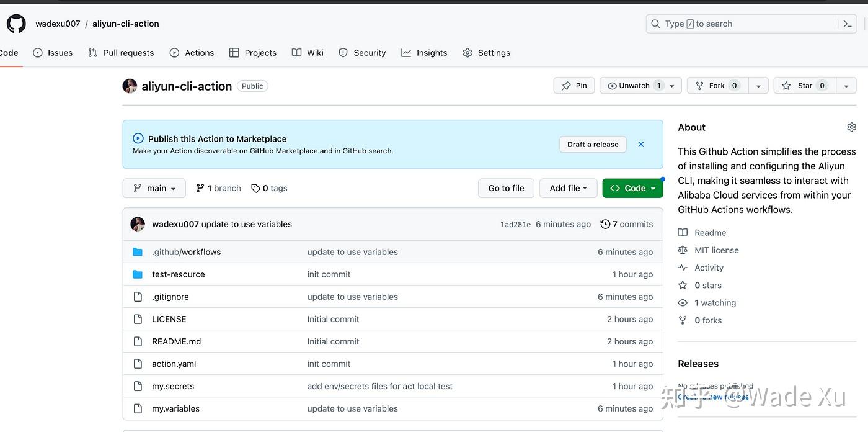This screenshot has height=432, width=868.
Task: Open the main branch dropdown
Action: [x=154, y=188]
